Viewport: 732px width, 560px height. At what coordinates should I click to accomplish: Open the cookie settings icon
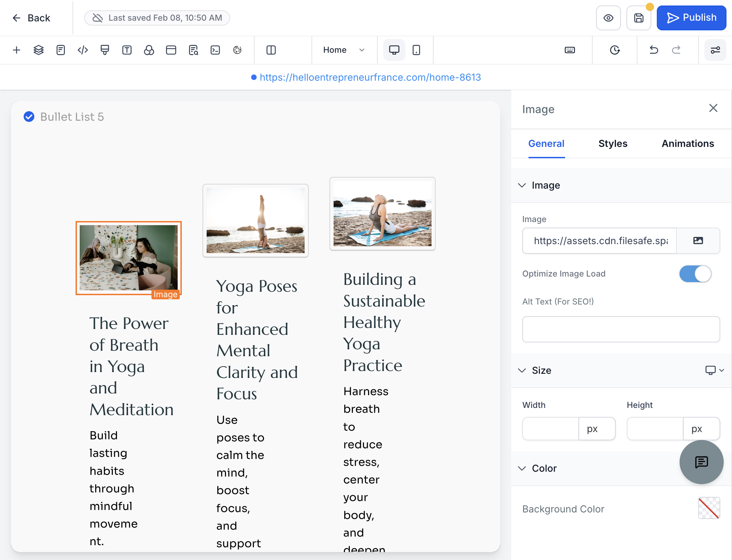[x=237, y=50]
